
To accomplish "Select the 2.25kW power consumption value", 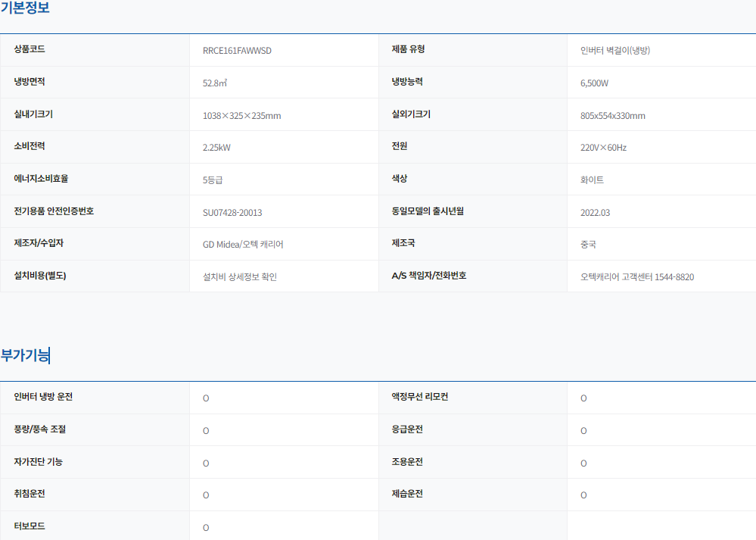I will [216, 148].
